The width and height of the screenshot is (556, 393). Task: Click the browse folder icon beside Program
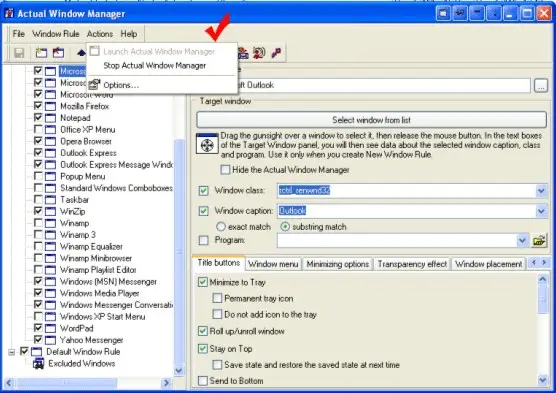click(x=539, y=241)
